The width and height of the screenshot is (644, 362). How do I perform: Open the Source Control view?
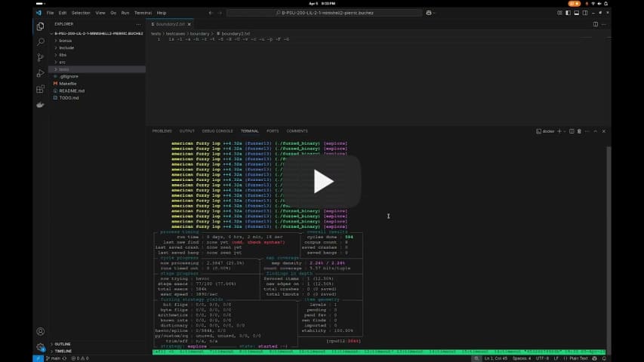40,57
